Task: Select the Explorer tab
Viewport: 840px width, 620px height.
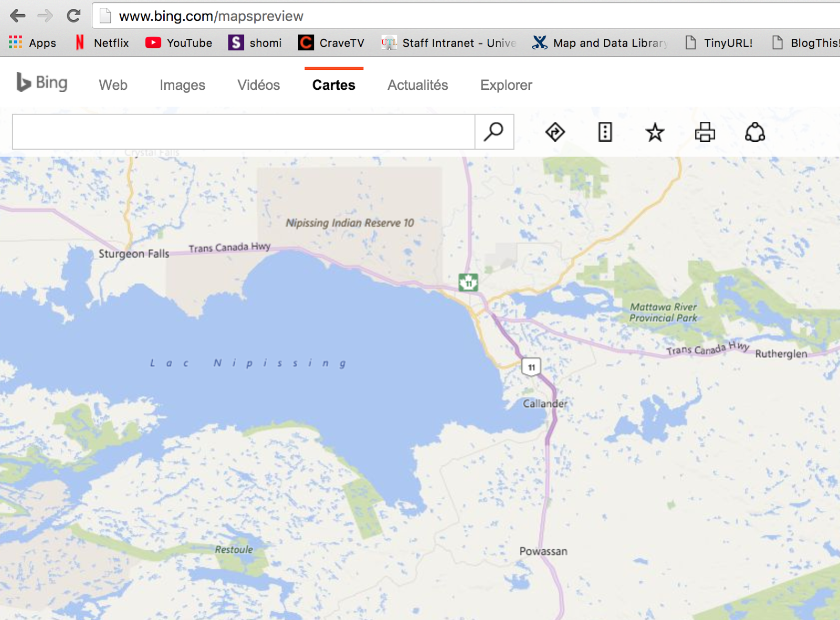Action: pyautogui.click(x=506, y=85)
